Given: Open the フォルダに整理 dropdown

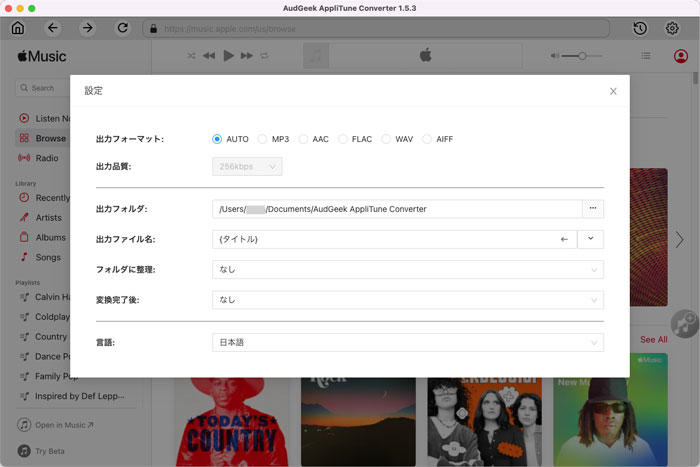Looking at the screenshot, I should point(408,270).
